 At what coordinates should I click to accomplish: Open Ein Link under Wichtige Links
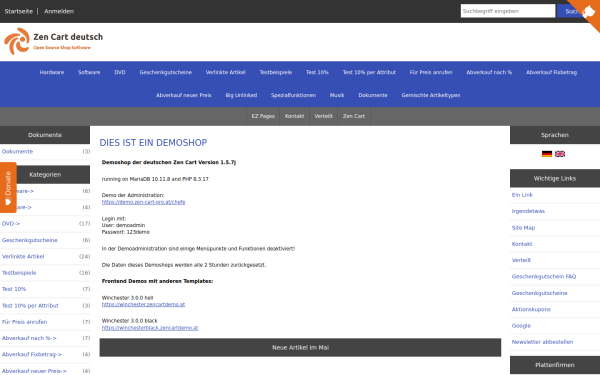pos(522,195)
